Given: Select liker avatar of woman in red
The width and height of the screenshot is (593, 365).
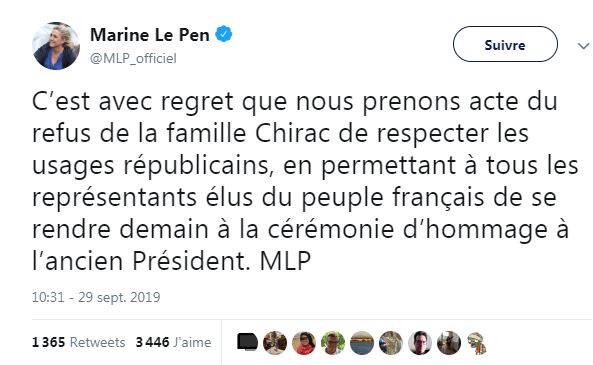Looking at the screenshot, I should (x=304, y=343).
